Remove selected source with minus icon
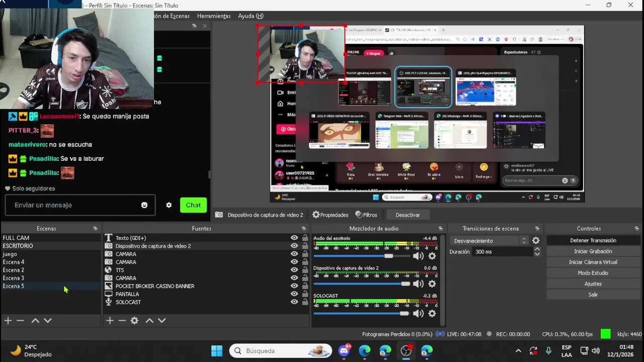644x362 pixels. pos(122,320)
